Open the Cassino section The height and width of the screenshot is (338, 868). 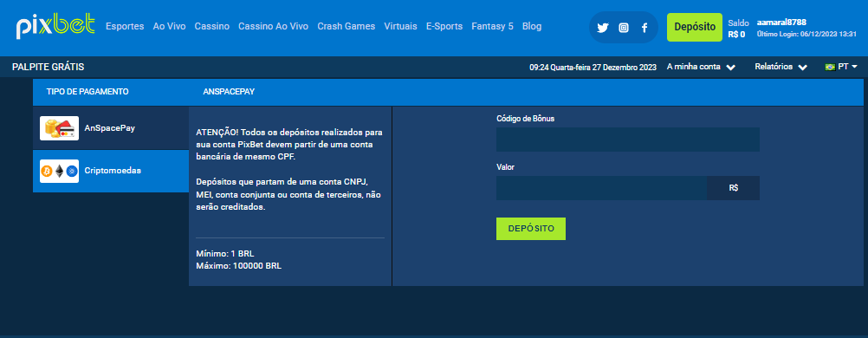212,26
